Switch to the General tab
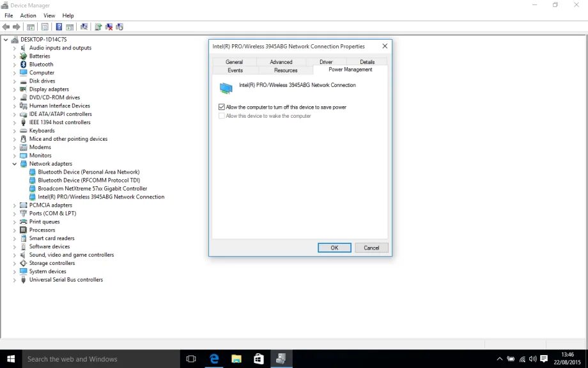Image resolution: width=588 pixels, height=368 pixels. click(235, 62)
